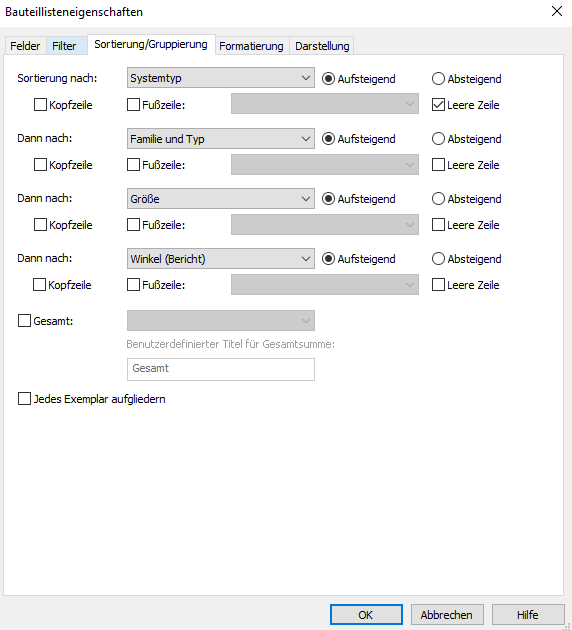Open the Filter tab
The width and height of the screenshot is (572, 630).
(x=64, y=46)
